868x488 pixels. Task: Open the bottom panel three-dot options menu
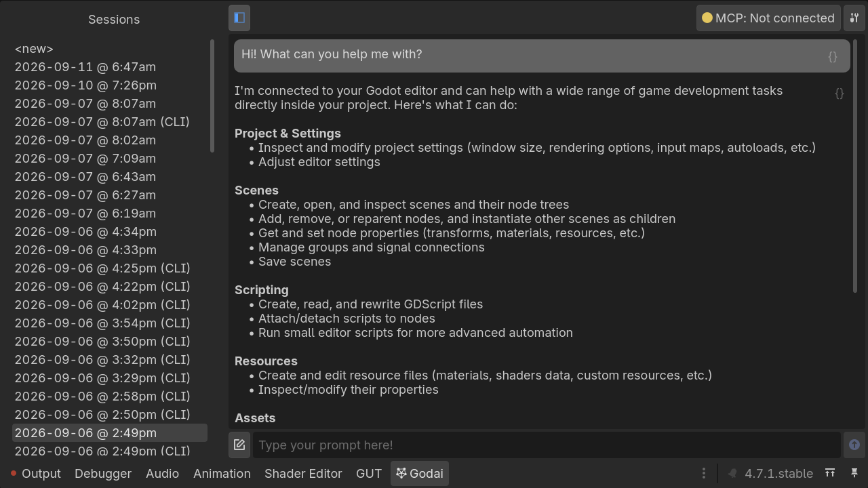[704, 473]
